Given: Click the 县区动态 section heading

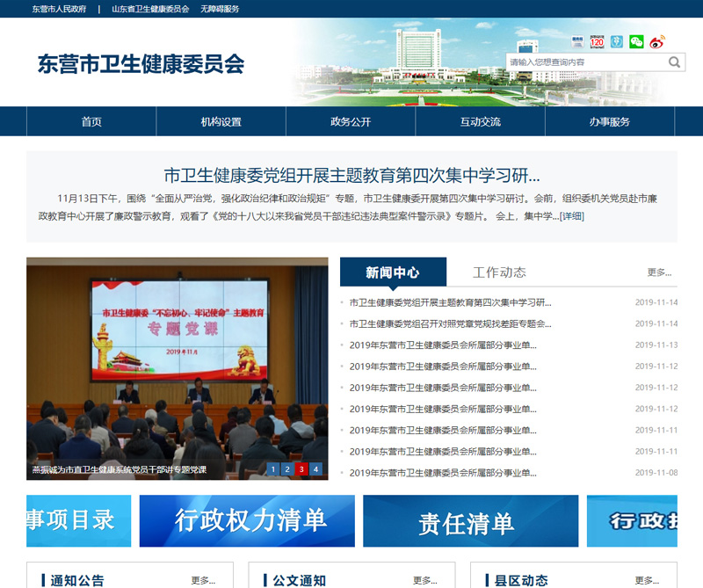Looking at the screenshot, I should 521,580.
